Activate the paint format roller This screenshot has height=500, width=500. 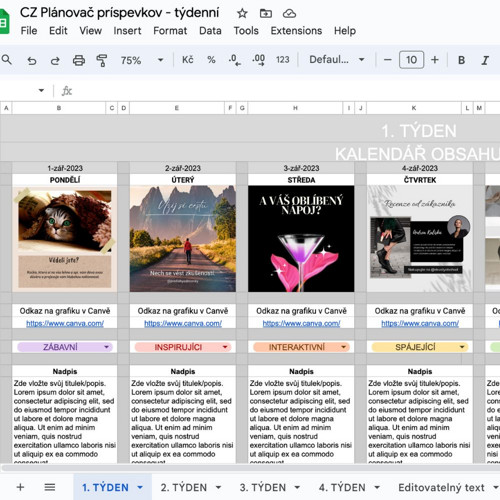click(x=102, y=61)
